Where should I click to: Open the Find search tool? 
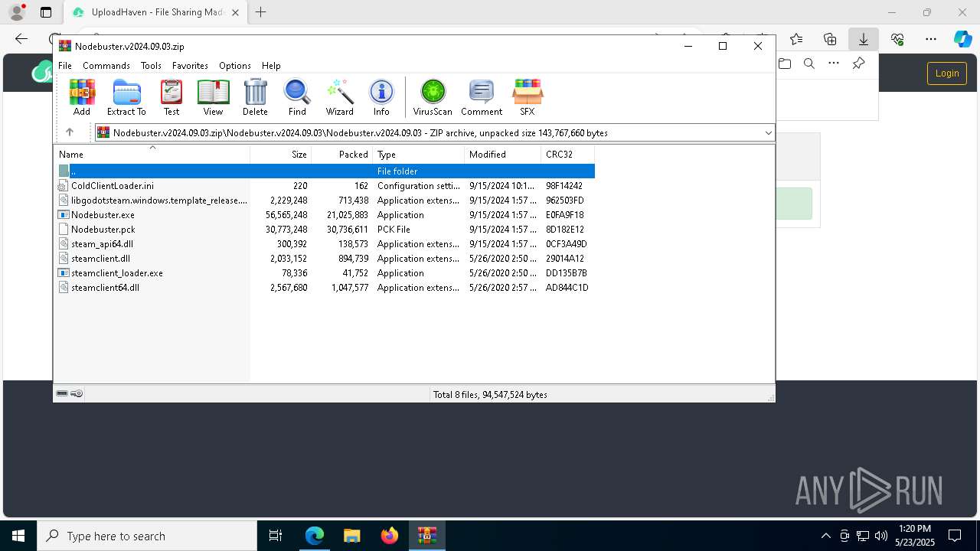(297, 97)
